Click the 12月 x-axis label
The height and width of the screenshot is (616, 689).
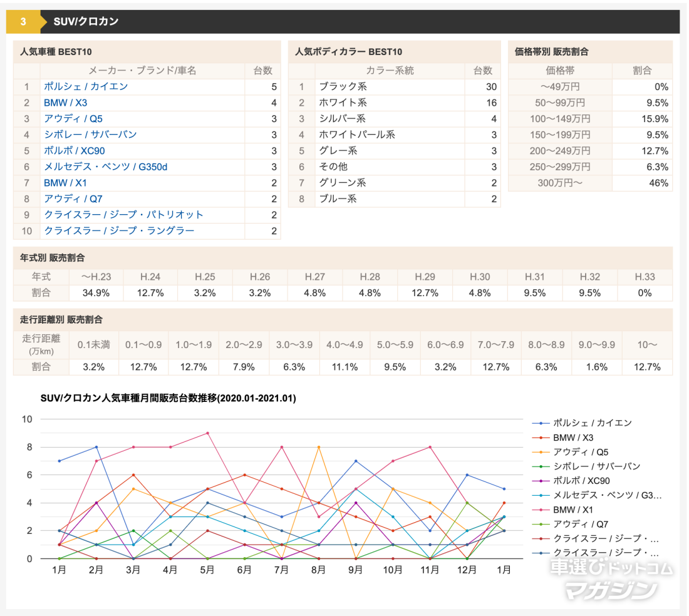(467, 570)
